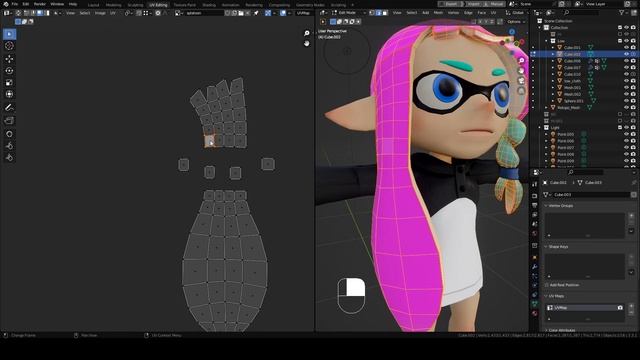Viewport: 640px width, 360px height.
Task: Switch to the Shading workspace tab
Action: tap(209, 5)
